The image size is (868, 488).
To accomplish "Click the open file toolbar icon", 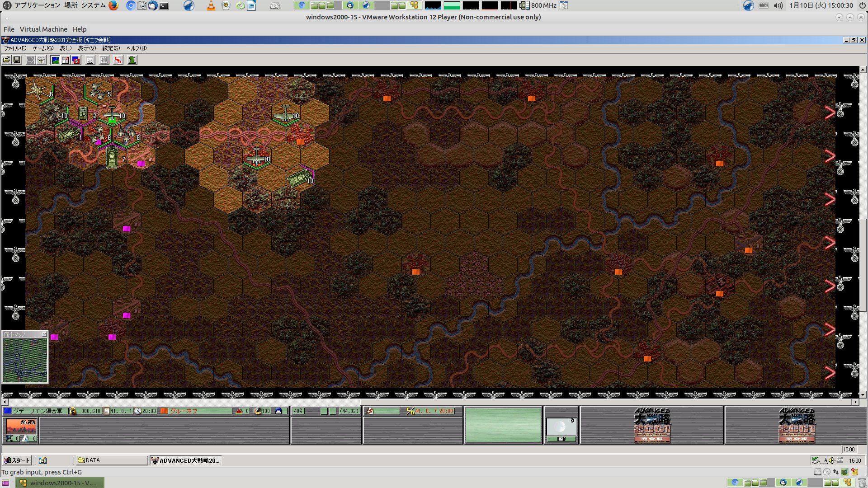I will tap(7, 60).
